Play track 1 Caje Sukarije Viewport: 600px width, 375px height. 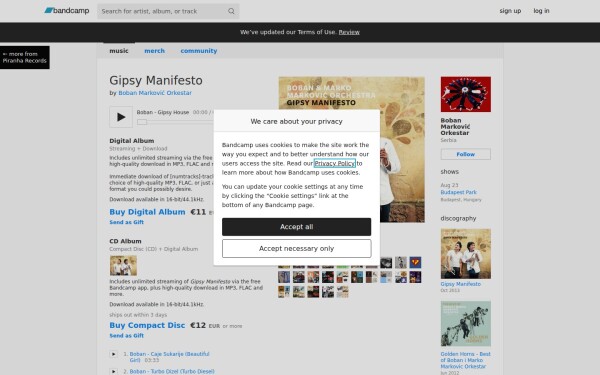click(113, 354)
